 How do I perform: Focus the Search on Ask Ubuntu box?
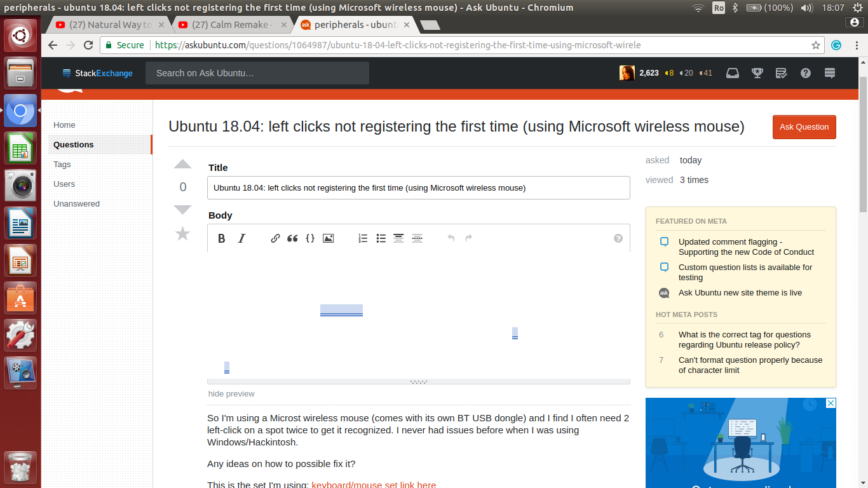[x=257, y=73]
